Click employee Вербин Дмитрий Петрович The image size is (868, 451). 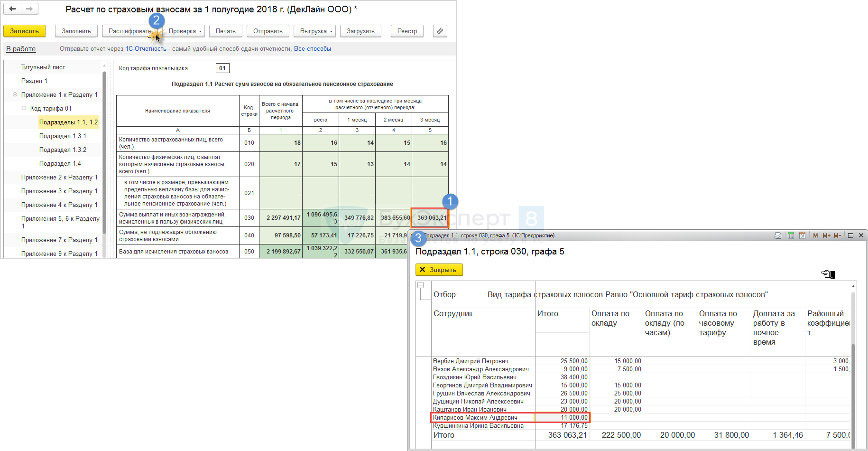click(471, 361)
